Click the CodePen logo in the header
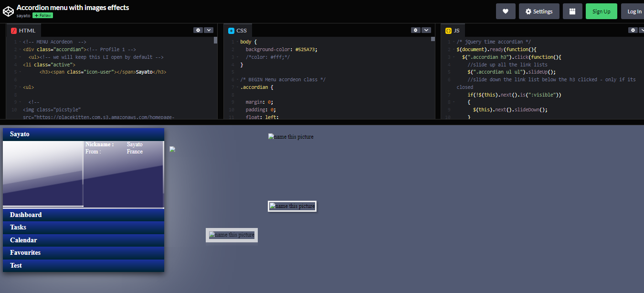 8,11
